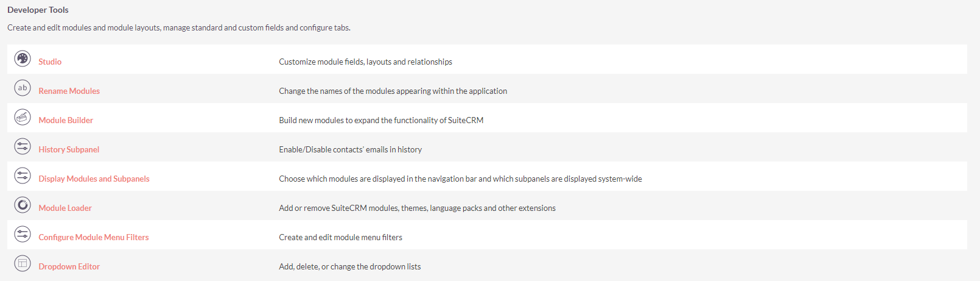980x281 pixels.
Task: Open the Studio link
Action: coord(50,62)
